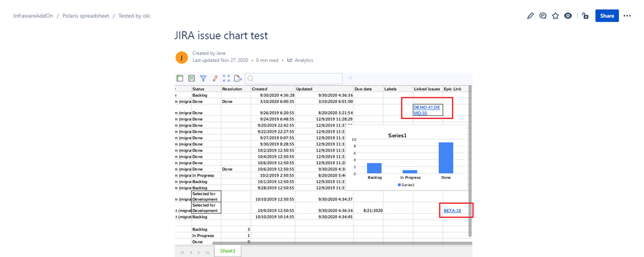This screenshot has height=257, width=644.
Task: Select the Resolution column header
Action: pos(236,88)
